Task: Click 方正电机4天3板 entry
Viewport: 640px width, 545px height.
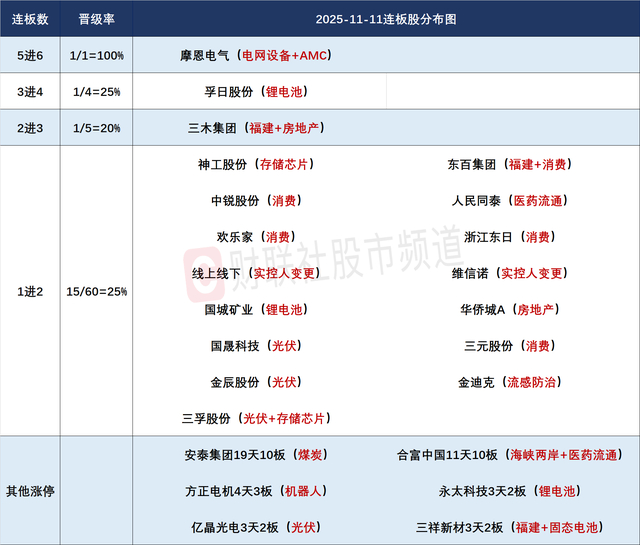Action: [x=256, y=492]
